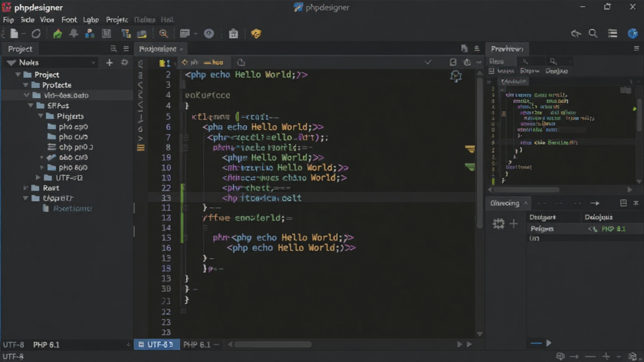Viewport: 644px width, 362px height.
Task: Open the Fle menu
Action: (x=9, y=19)
